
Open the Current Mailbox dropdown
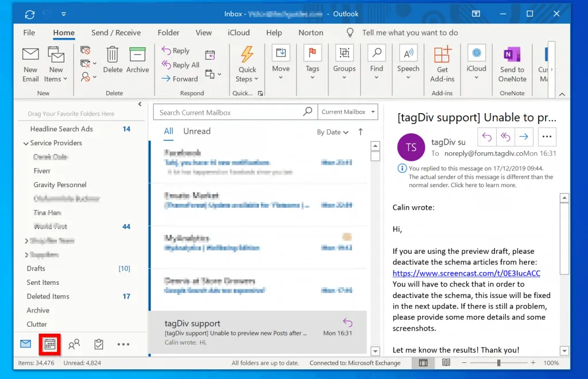click(x=347, y=111)
